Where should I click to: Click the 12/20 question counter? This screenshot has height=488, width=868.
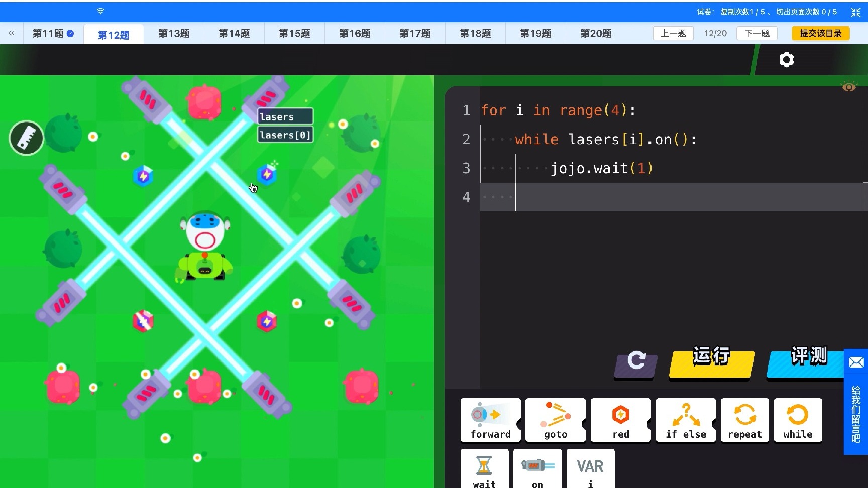[x=715, y=33]
